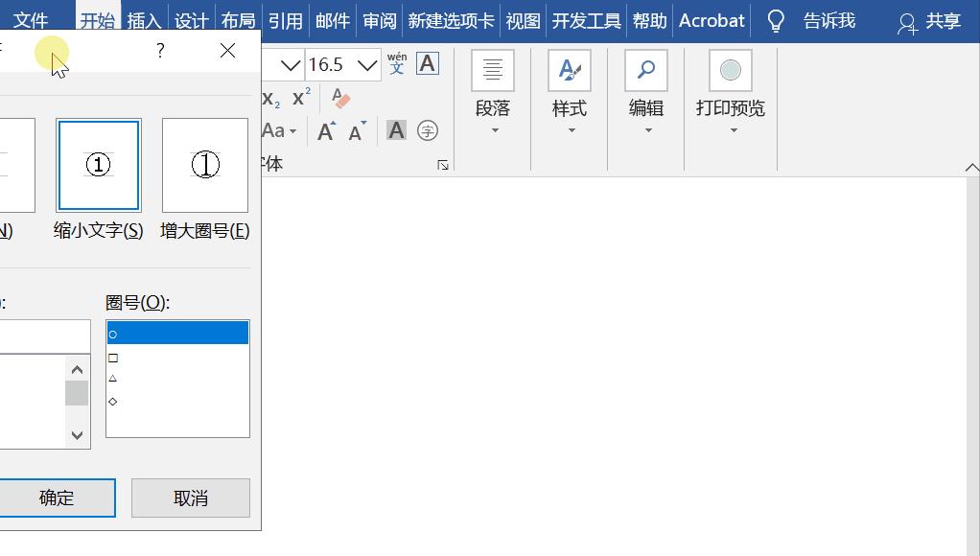This screenshot has width=980, height=556.
Task: Decrease font size with the small A icon
Action: coord(357,131)
